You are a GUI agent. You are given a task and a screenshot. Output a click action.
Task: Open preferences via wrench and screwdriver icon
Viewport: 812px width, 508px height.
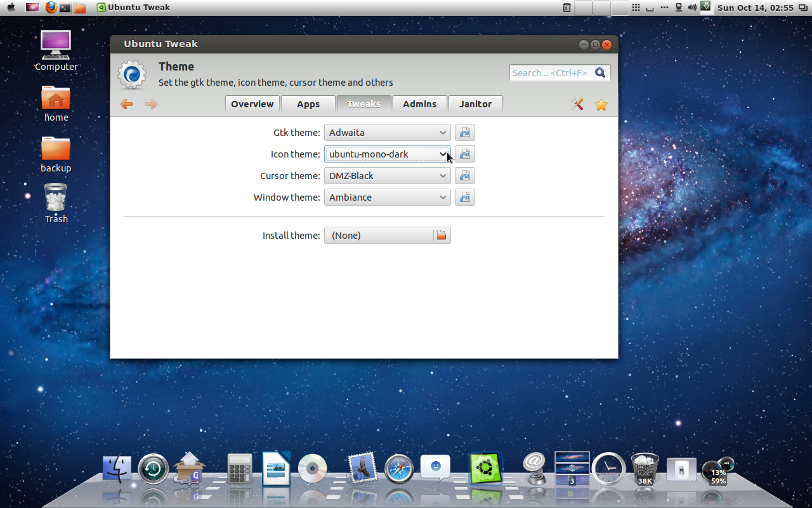click(577, 104)
